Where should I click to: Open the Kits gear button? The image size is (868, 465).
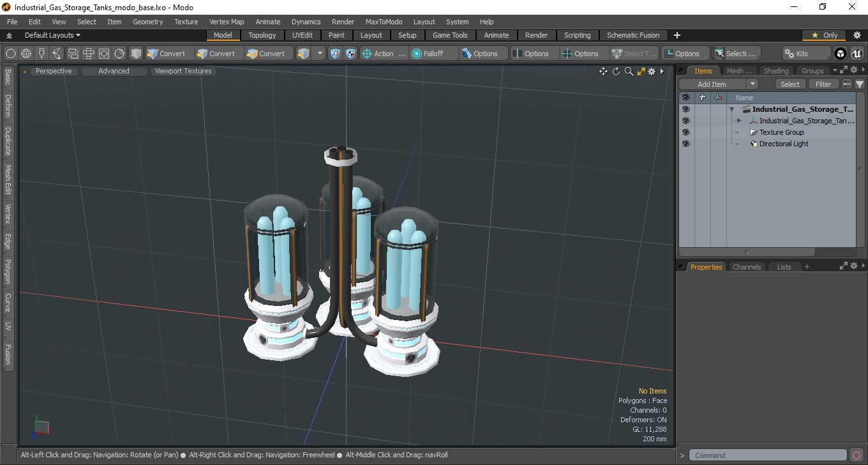[x=807, y=54]
